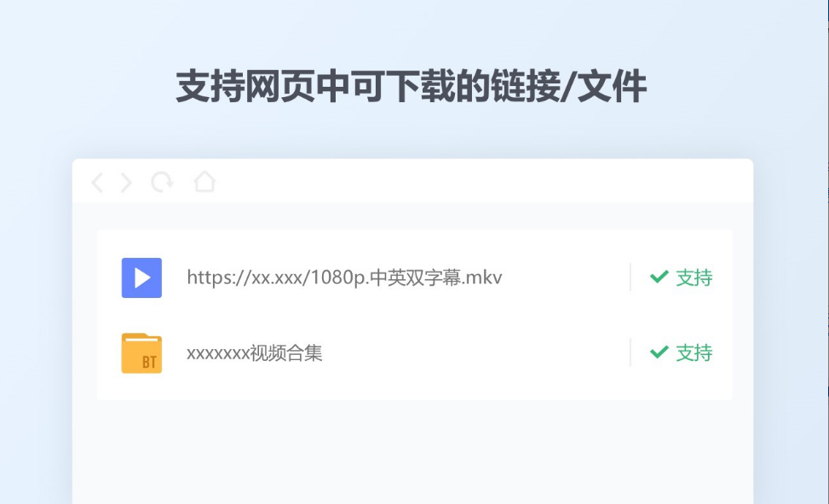829x504 pixels.
Task: Click 支持 label in the 视频合集 row
Action: click(x=694, y=353)
